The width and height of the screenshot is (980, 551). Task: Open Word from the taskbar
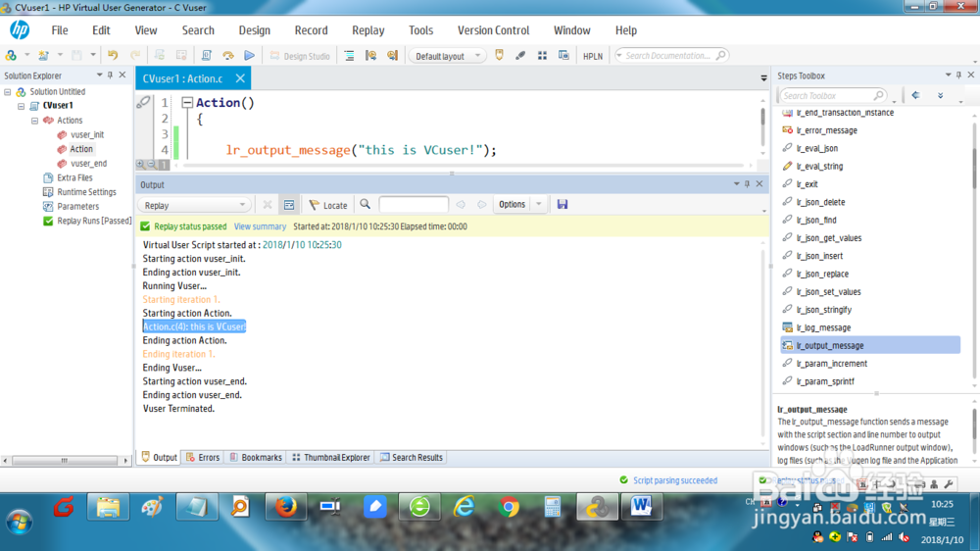click(641, 507)
